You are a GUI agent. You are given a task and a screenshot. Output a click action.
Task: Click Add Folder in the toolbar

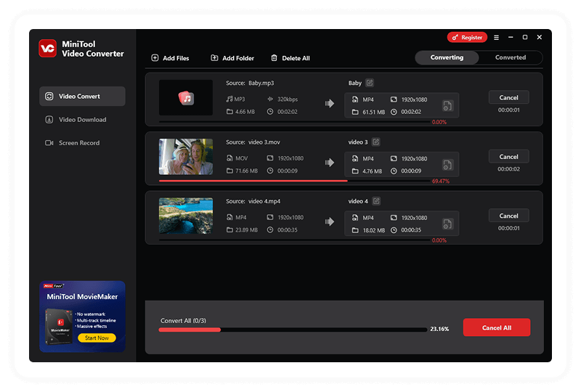pos(232,58)
